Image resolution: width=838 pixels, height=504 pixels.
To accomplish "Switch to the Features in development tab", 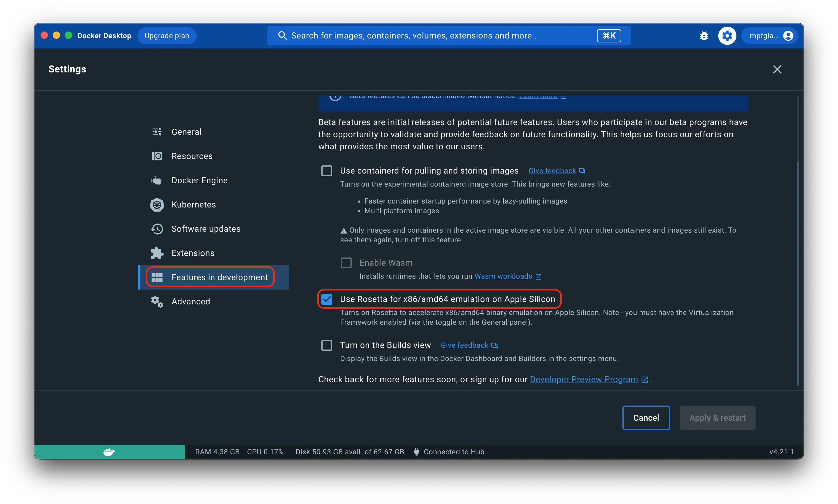I will pyautogui.click(x=219, y=277).
